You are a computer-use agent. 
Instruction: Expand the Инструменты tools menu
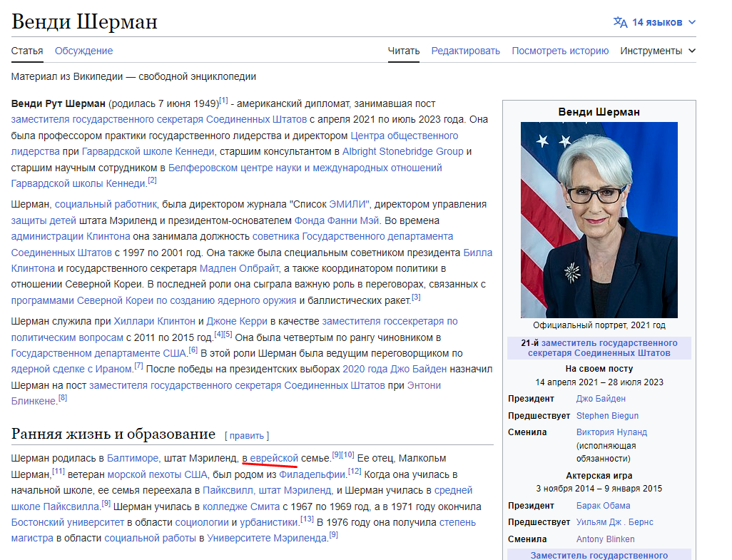(x=657, y=51)
